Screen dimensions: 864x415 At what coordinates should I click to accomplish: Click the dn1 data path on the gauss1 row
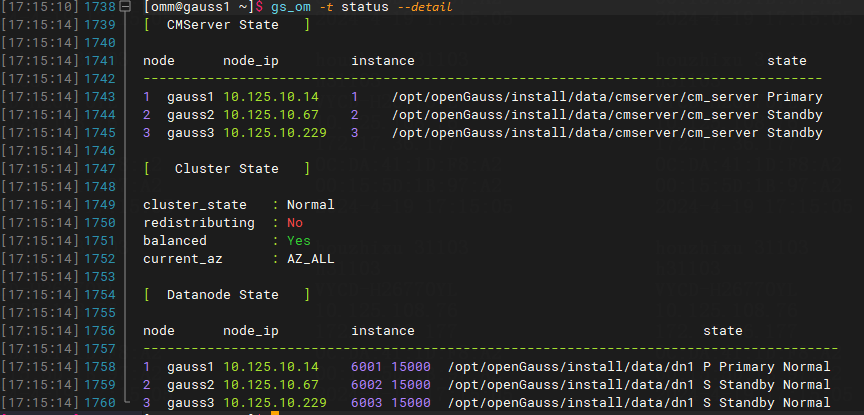[571, 367]
